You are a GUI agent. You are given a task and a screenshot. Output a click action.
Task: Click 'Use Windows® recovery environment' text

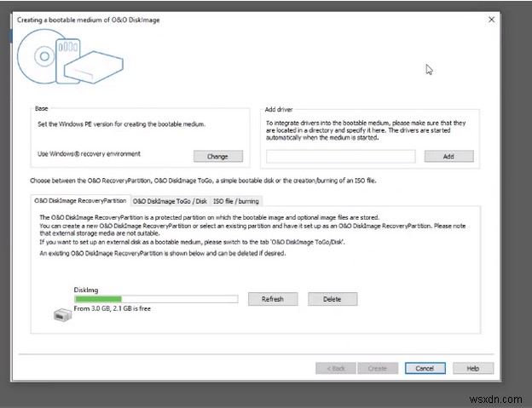(x=89, y=154)
